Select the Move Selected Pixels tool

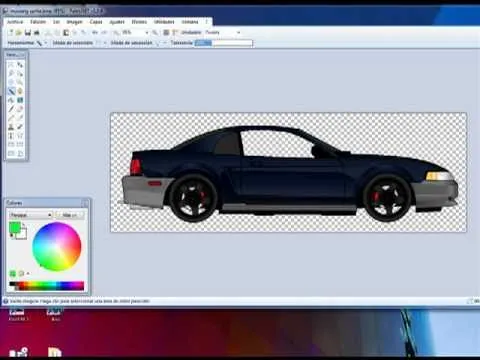tap(20, 65)
